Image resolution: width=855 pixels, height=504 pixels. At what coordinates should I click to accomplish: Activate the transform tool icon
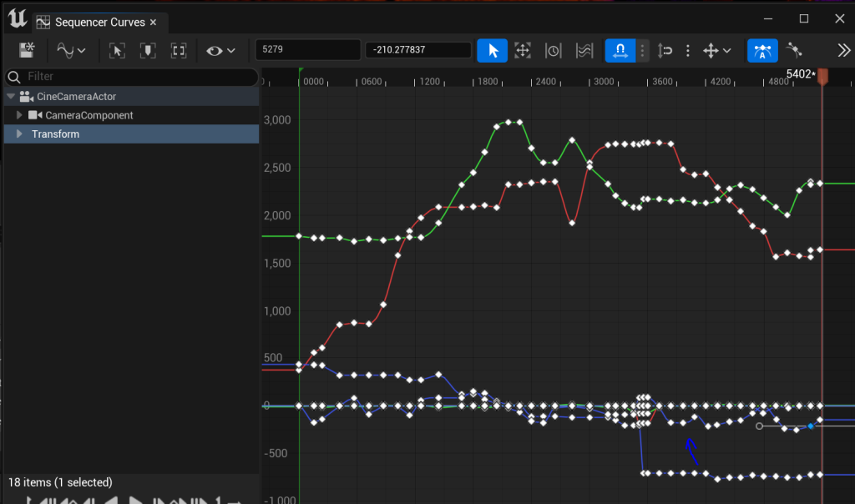(x=523, y=50)
